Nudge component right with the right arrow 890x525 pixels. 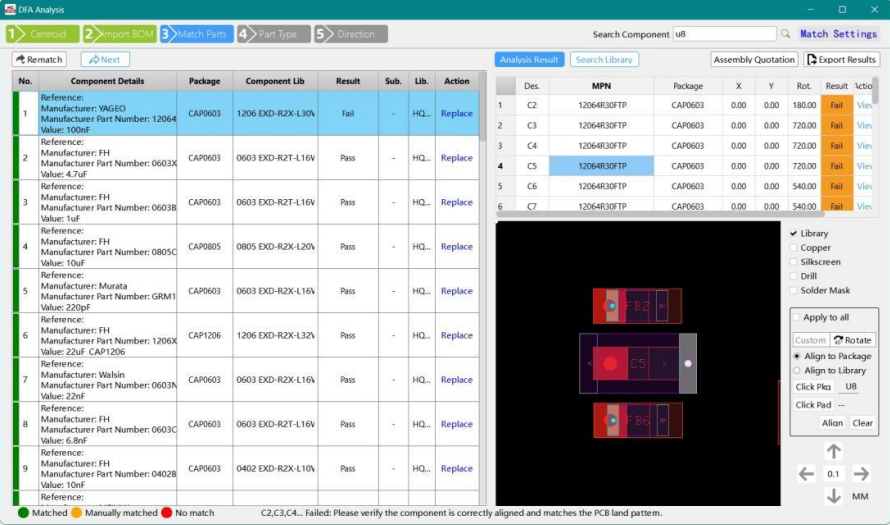[861, 474]
